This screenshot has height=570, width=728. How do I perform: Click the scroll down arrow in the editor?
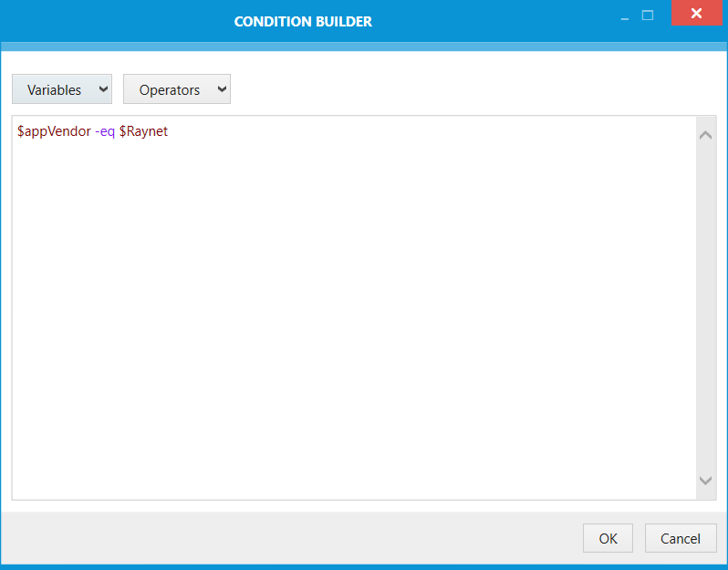(x=706, y=481)
